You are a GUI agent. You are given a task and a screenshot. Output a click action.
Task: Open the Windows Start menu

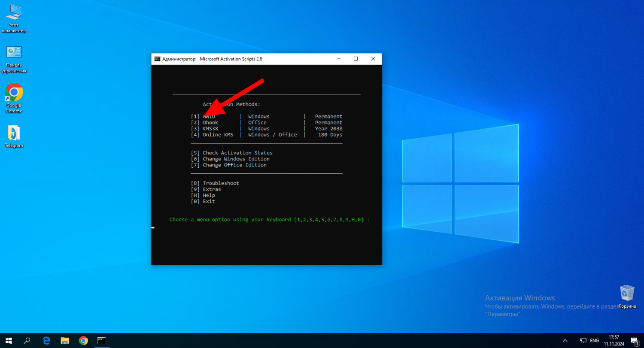coord(9,341)
